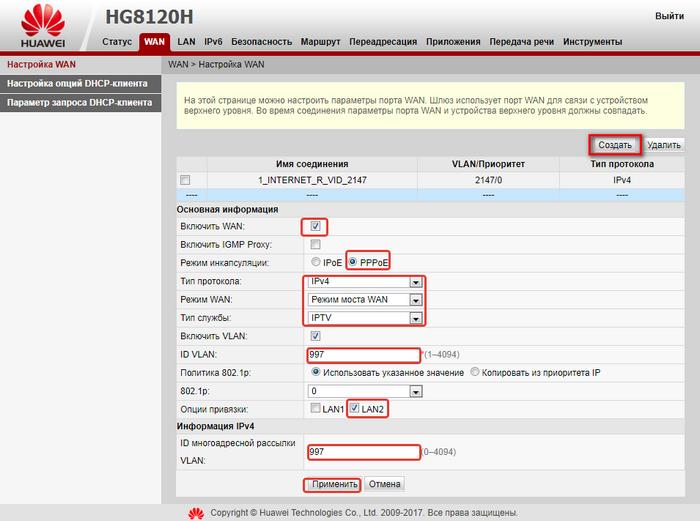
Task: Choose the IPoE encapsulation mode
Action: pos(316,262)
